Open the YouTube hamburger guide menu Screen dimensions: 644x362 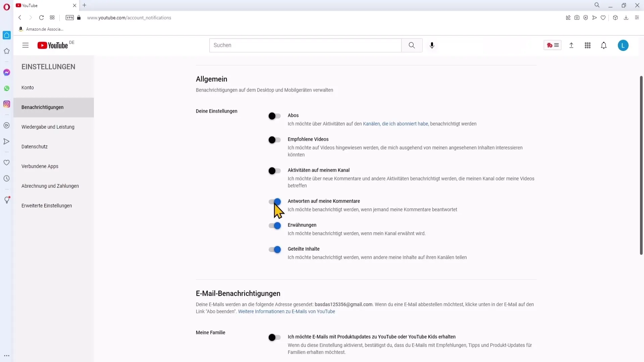click(25, 45)
